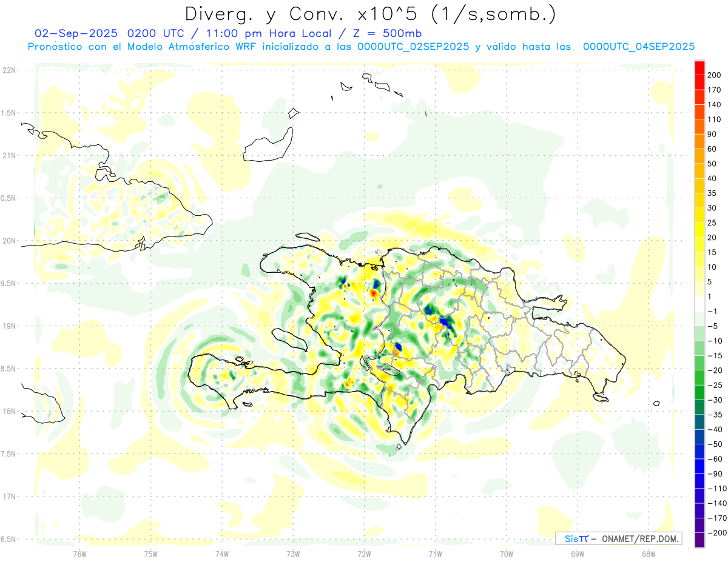Click the '200' value on the color scale
Screen dimensions: 728x562
click(x=713, y=75)
